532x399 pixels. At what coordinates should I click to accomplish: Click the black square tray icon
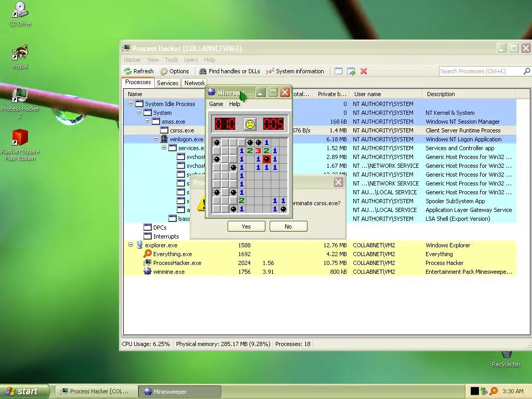[x=475, y=391]
